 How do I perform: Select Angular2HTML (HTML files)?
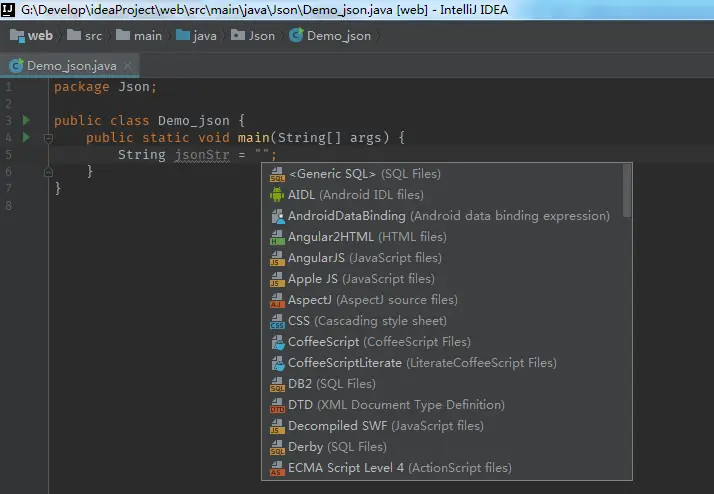click(442, 237)
